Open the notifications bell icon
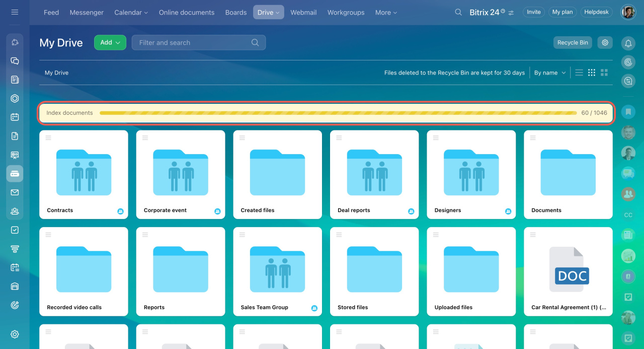The image size is (644, 349). 628,44
